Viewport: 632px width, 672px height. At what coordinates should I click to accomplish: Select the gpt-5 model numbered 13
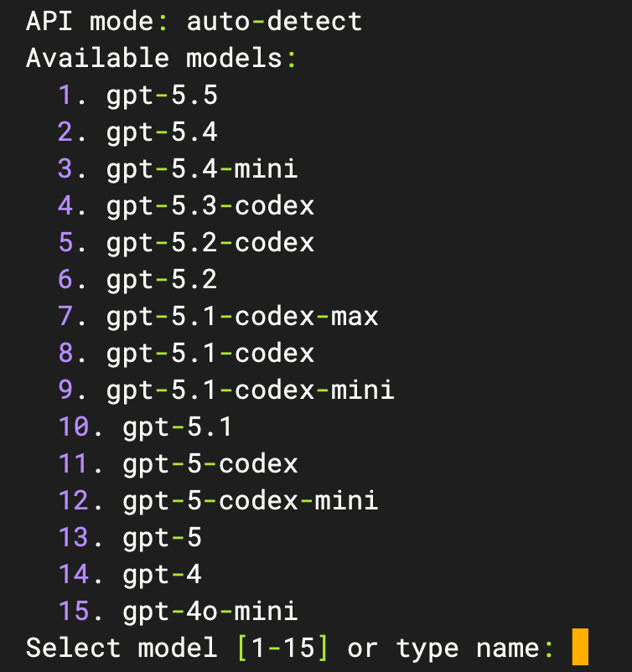130,537
